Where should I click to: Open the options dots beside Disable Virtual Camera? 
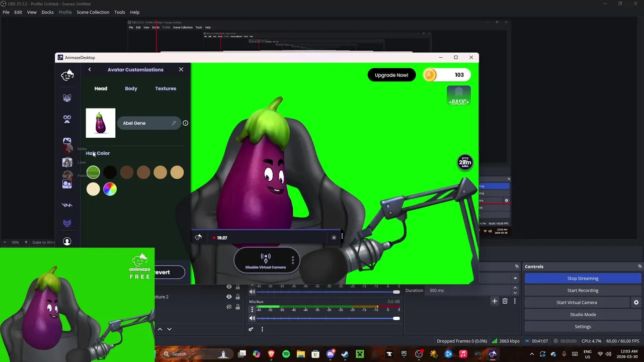point(293,260)
